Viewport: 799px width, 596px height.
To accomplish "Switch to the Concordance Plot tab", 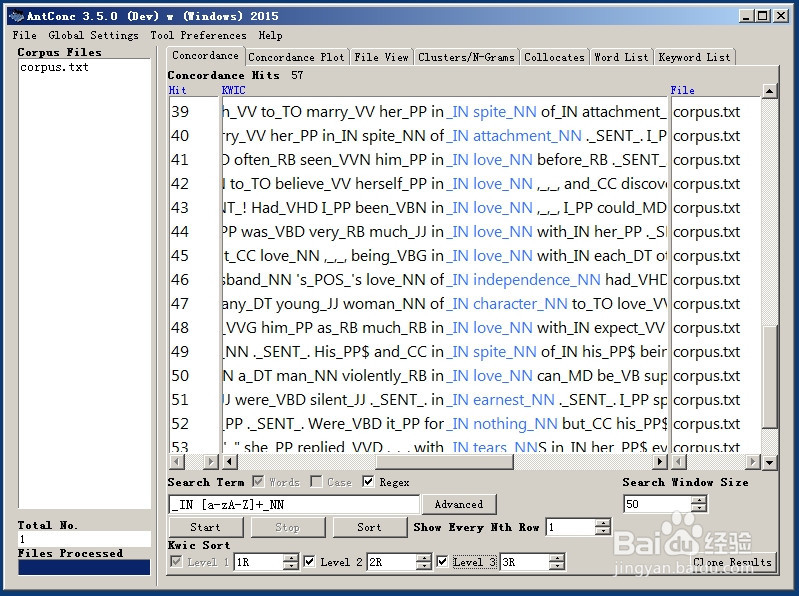I will click(x=297, y=57).
